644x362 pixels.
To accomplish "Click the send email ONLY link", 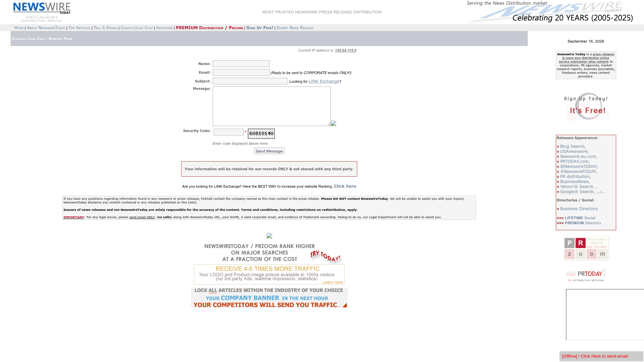I will (142, 217).
